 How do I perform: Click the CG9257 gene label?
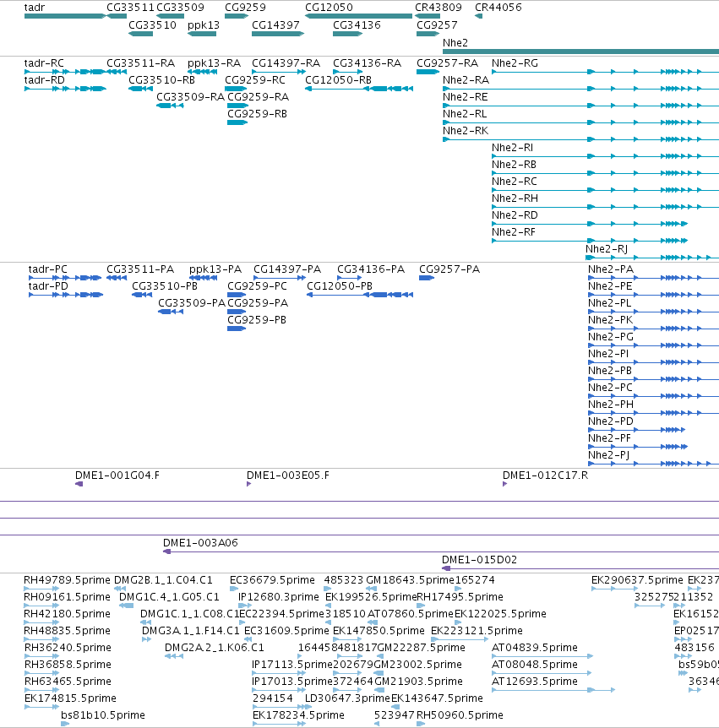(x=437, y=25)
